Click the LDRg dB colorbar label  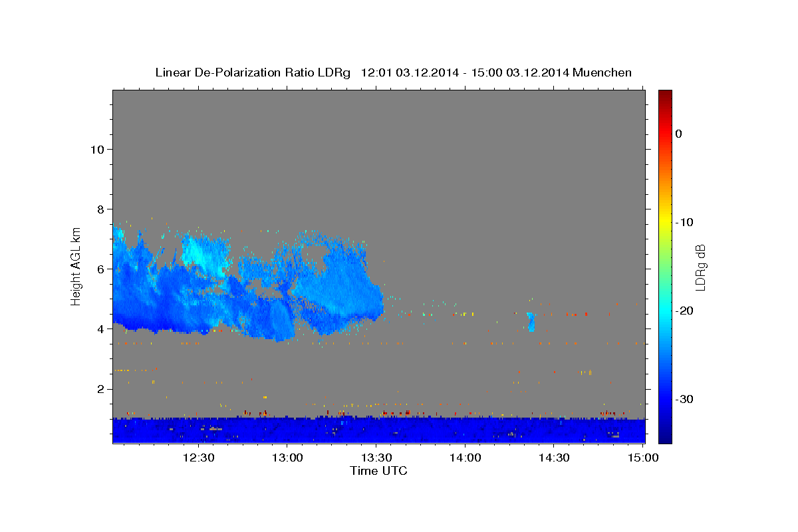click(x=700, y=267)
